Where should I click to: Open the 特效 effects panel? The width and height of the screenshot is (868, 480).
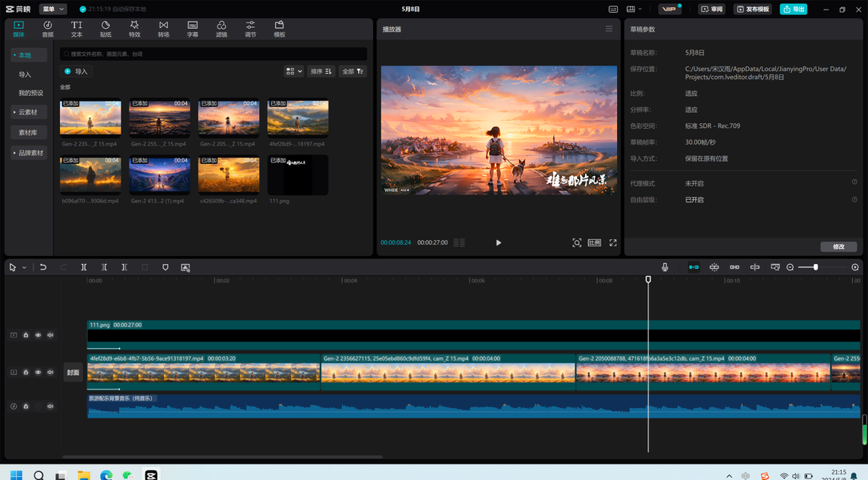(134, 30)
